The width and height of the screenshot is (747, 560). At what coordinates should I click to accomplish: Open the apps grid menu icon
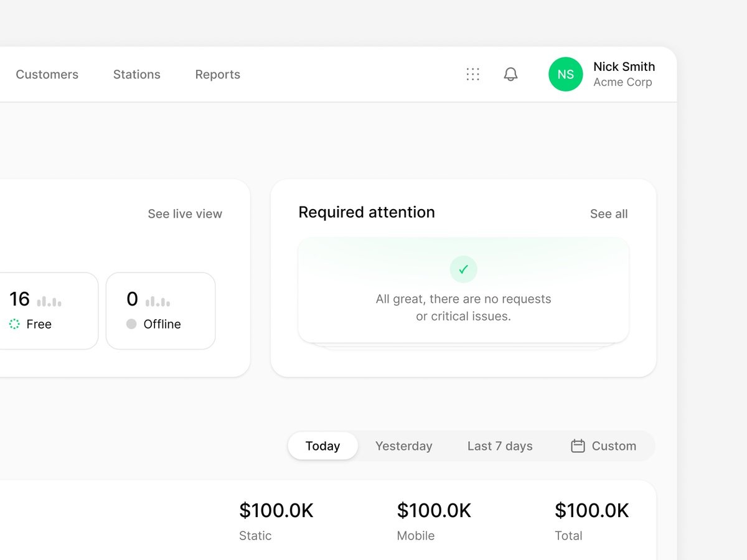[x=473, y=74]
